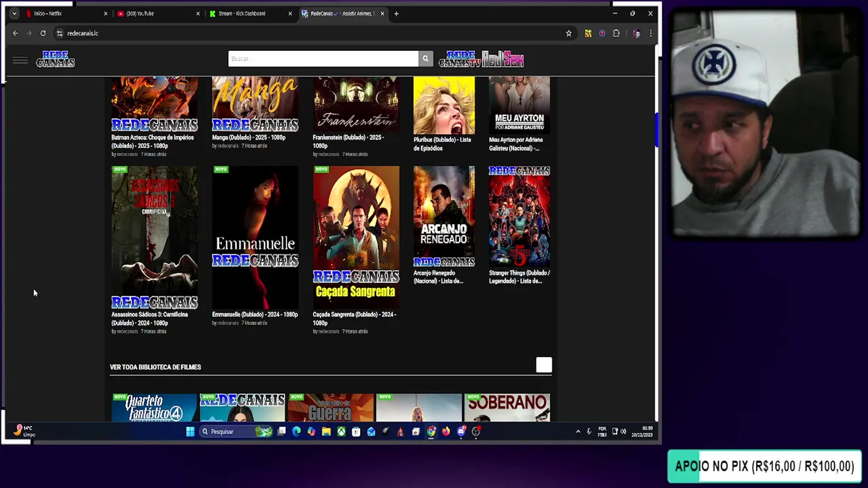This screenshot has height=488, width=868.
Task: Open the Chrome three-dot menu
Action: (x=650, y=33)
